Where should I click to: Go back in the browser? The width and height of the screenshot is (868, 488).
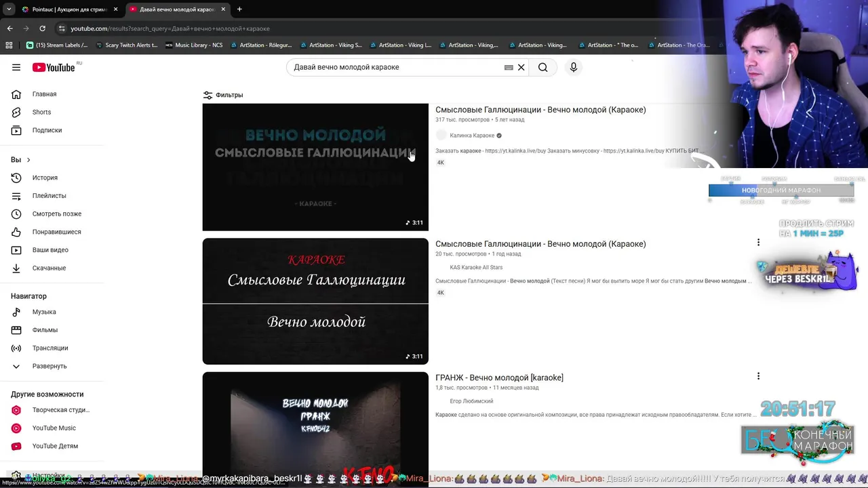point(9,28)
